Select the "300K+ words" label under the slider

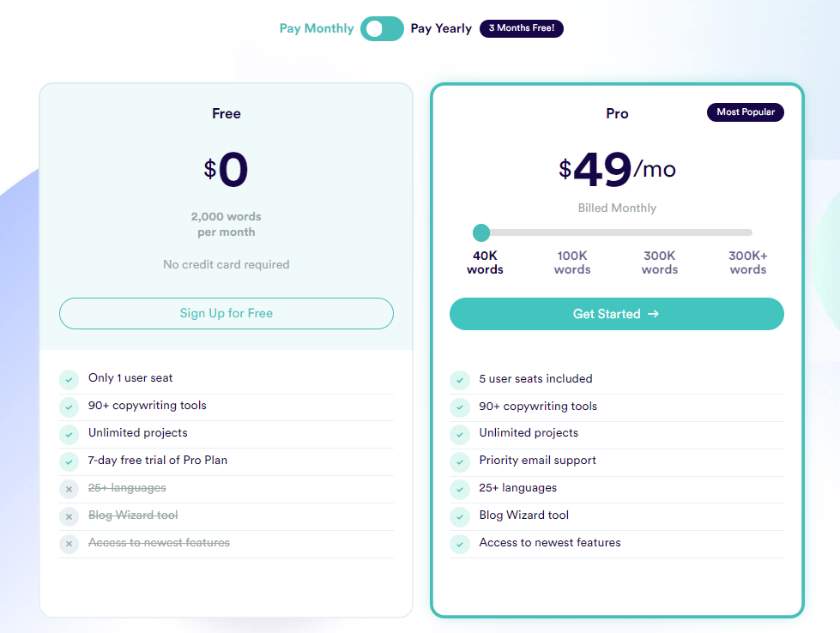747,262
